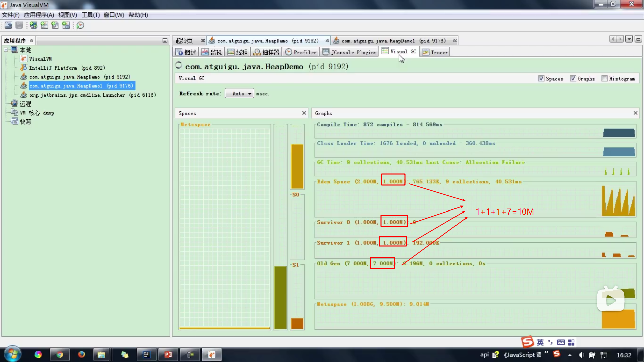The width and height of the screenshot is (644, 362).
Task: Click the Load Snapshot toolbar icon
Action: [x=8, y=25]
